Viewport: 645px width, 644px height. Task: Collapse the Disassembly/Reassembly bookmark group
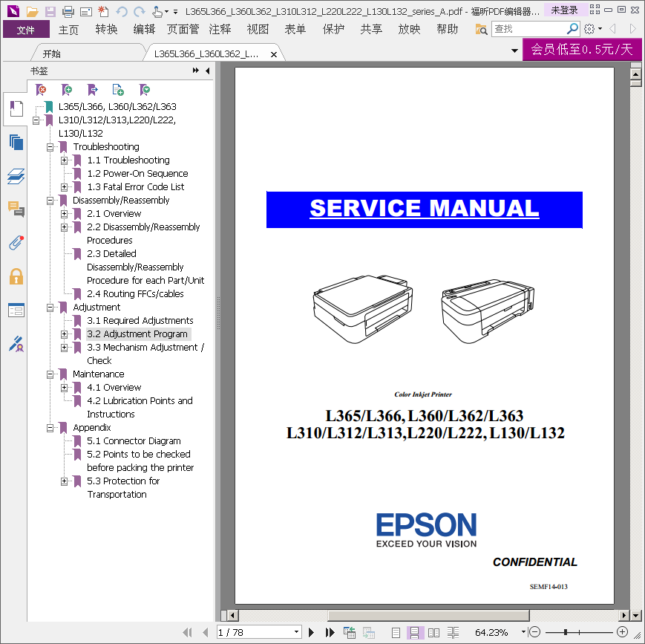[x=50, y=201]
